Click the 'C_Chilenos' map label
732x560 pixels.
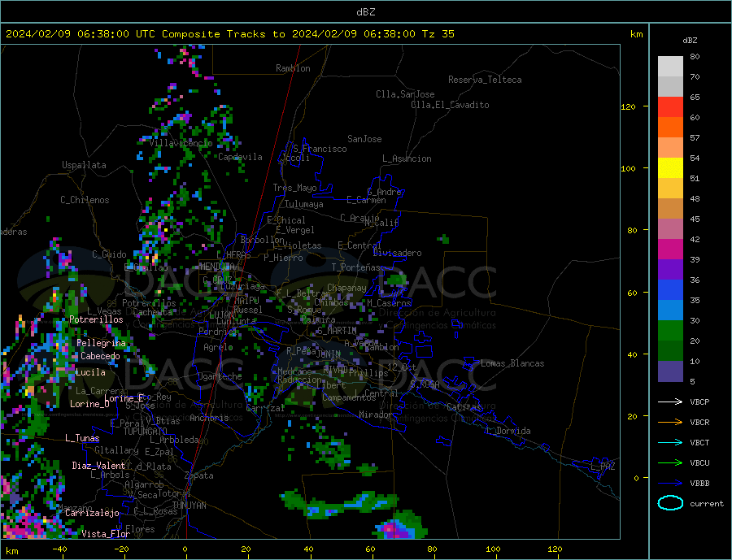85,200
